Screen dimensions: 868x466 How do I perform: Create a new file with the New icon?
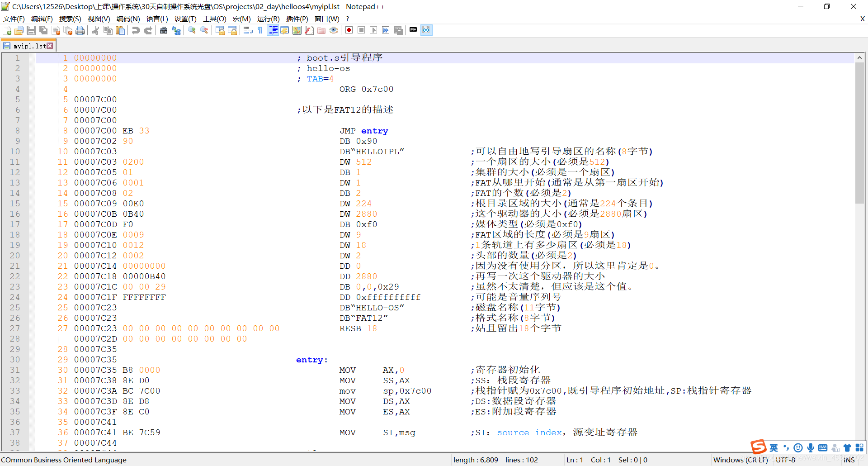[7, 30]
